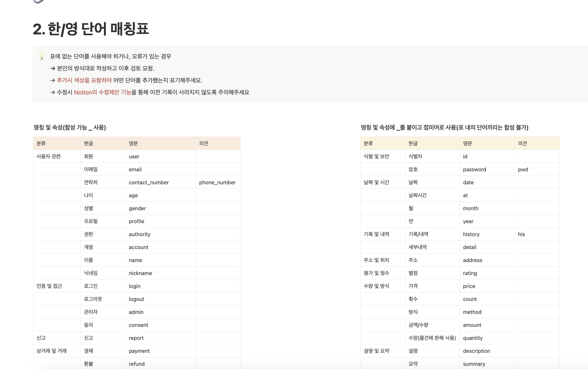Click the right table heading about 접미어로 사용
The image size is (588, 369).
[x=444, y=127]
